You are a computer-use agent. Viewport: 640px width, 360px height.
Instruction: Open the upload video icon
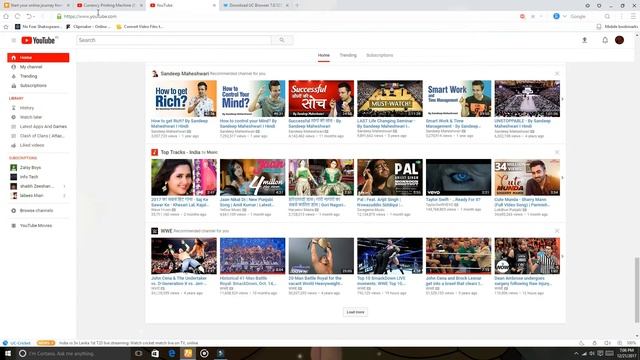[584, 40]
